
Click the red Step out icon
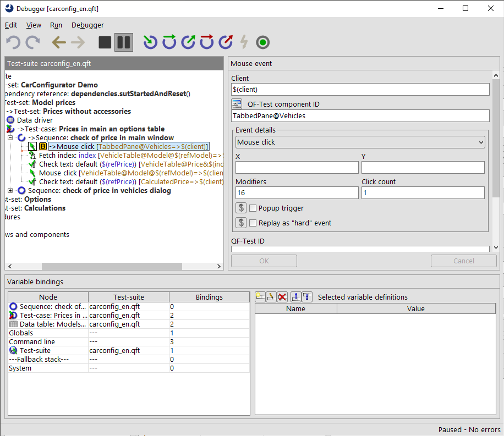click(225, 42)
